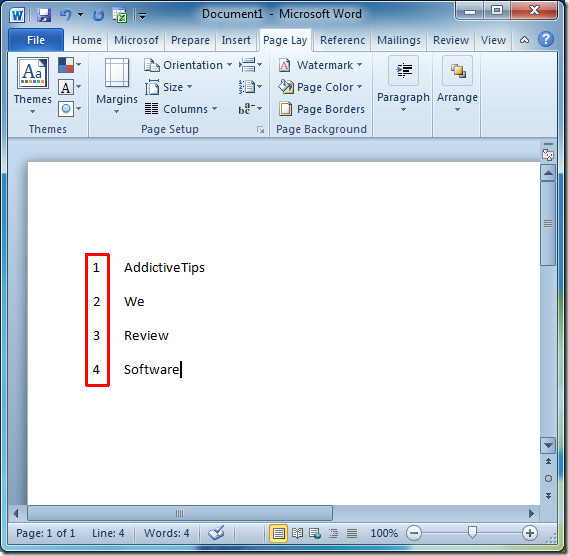Screen dimensions: 569x556
Task: Click the proofing spell check status icon
Action: point(216,533)
